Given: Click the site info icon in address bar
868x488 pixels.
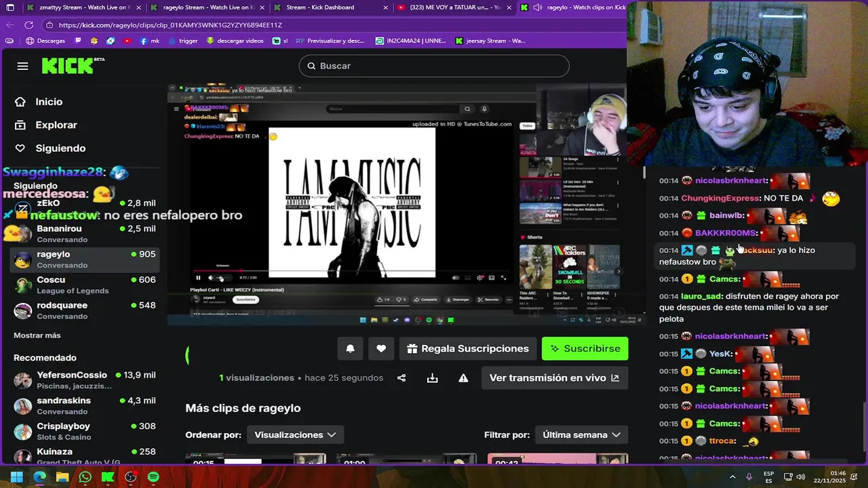Looking at the screenshot, I should (x=50, y=25).
